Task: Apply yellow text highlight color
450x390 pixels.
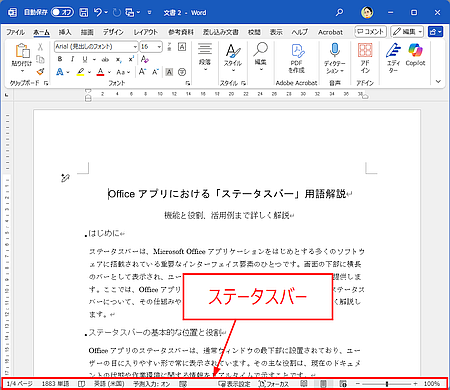Action: [x=80, y=72]
